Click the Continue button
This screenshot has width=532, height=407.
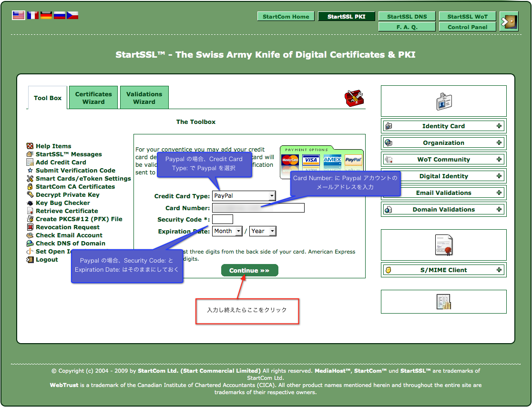[250, 270]
